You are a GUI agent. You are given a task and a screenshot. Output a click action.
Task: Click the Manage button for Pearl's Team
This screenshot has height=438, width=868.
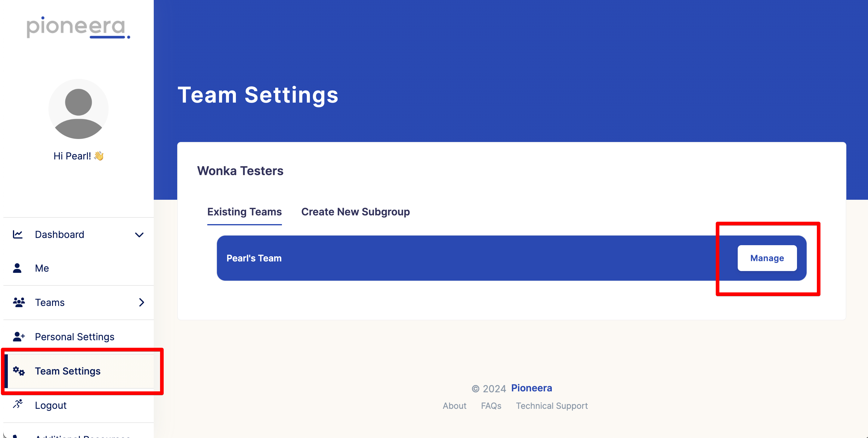coord(768,258)
